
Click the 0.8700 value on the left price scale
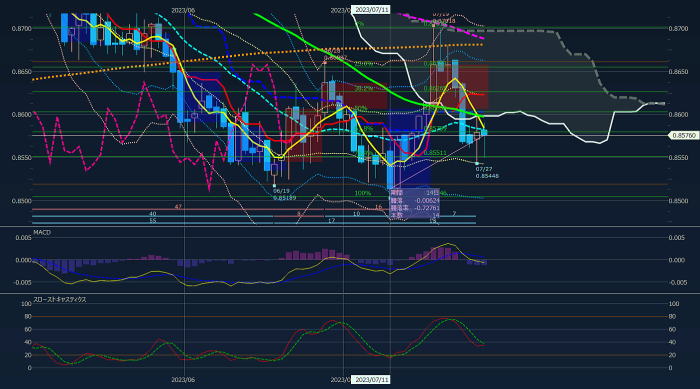point(21,29)
